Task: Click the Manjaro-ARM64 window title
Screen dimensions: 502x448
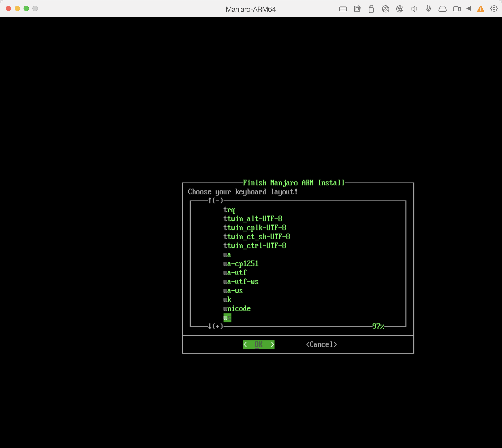Action: coord(251,9)
